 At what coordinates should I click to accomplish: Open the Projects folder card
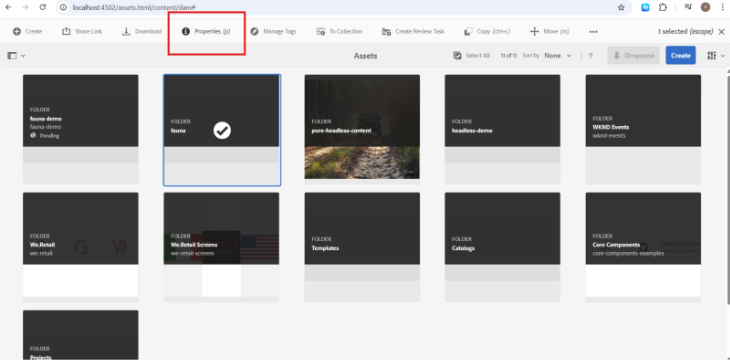[81, 335]
